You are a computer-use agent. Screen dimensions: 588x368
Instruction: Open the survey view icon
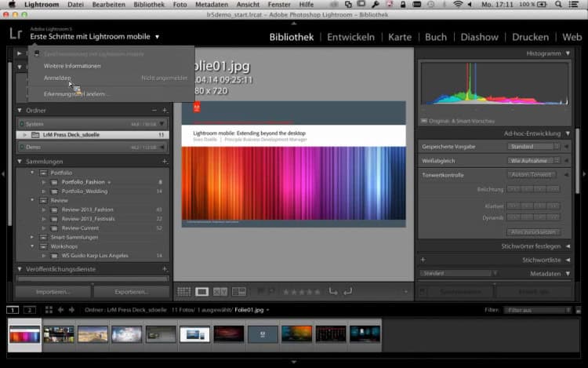[239, 291]
